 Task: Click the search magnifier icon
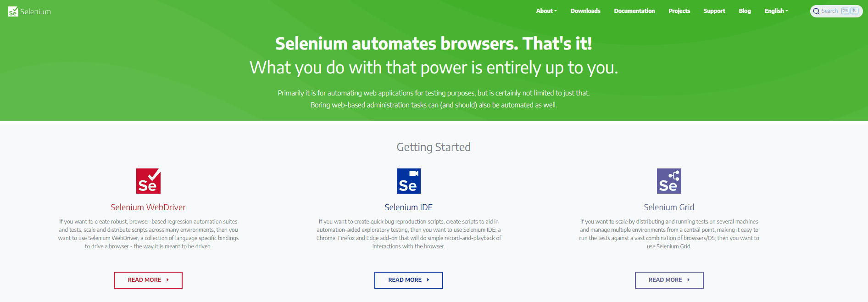(816, 11)
